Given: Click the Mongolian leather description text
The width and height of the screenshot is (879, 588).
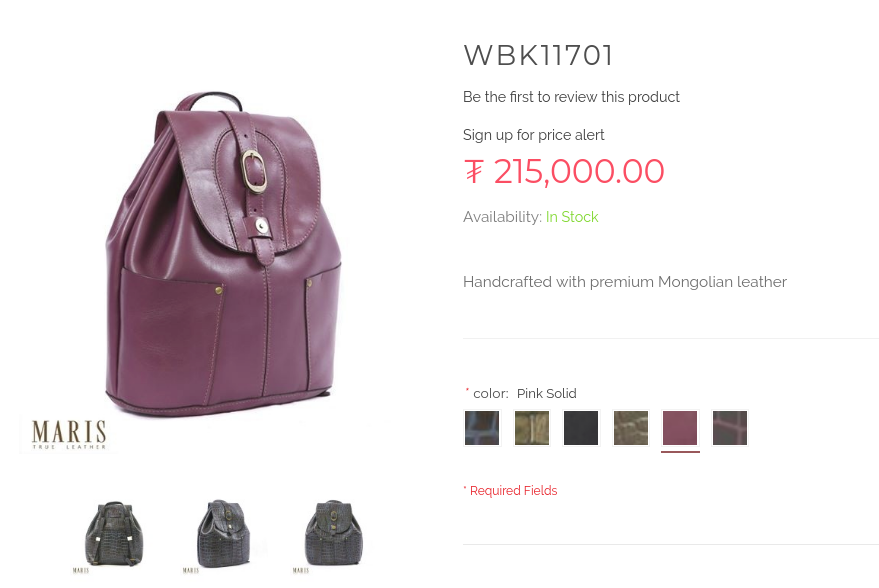Looking at the screenshot, I should coord(624,282).
